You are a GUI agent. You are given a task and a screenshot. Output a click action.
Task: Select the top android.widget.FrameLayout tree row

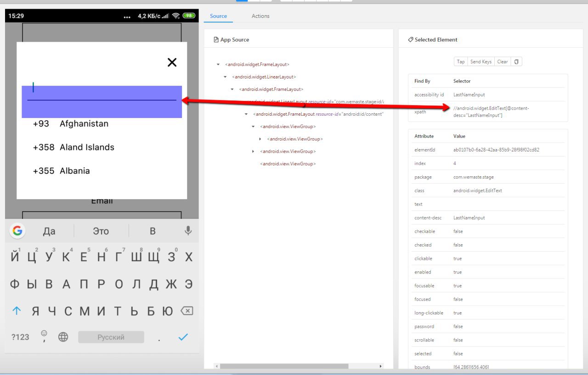pyautogui.click(x=257, y=65)
